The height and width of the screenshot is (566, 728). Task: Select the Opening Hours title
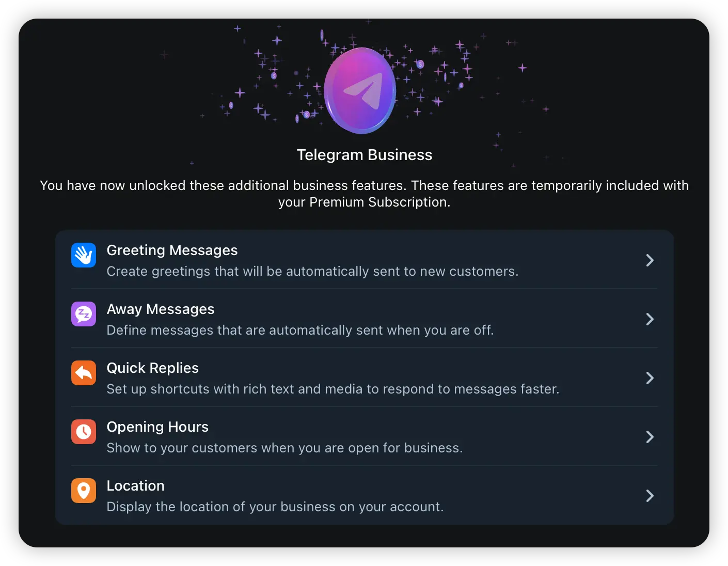[x=157, y=427]
